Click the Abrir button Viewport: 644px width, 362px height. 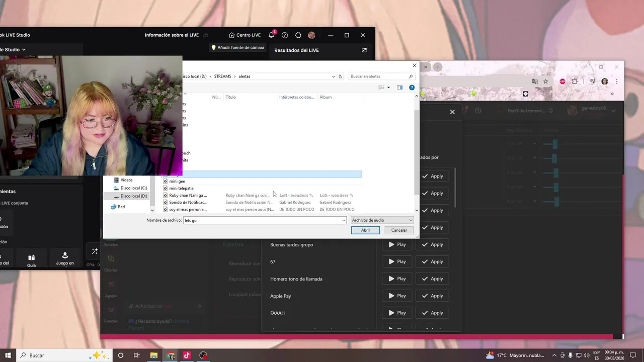click(x=365, y=230)
